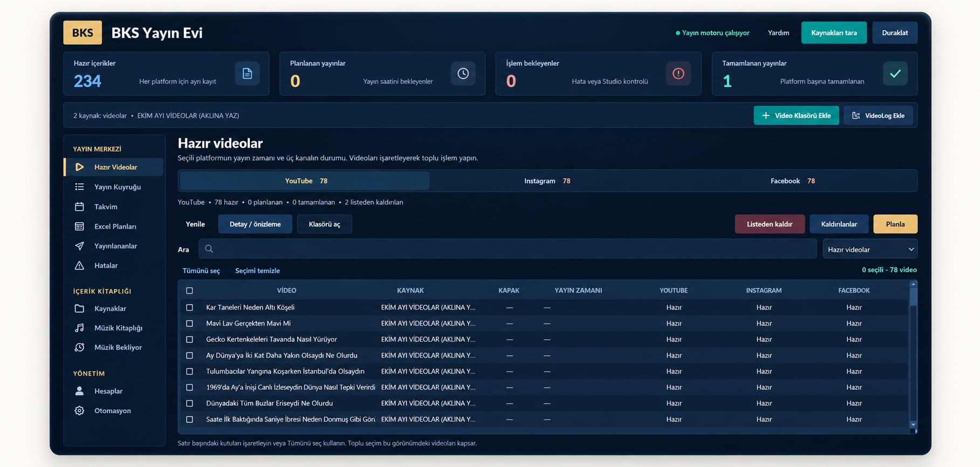Open Yayın Kuyruğu in sidebar

point(113,187)
